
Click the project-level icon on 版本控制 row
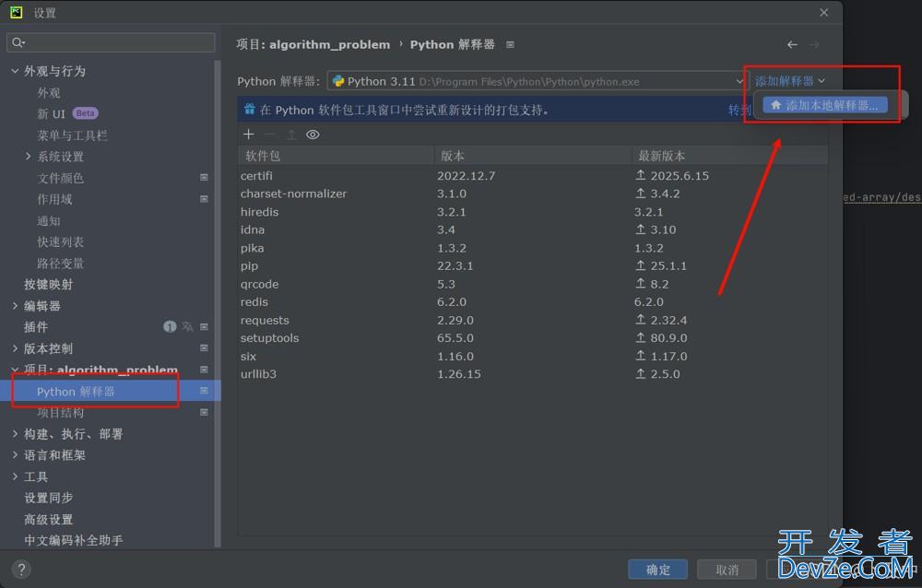(x=204, y=348)
